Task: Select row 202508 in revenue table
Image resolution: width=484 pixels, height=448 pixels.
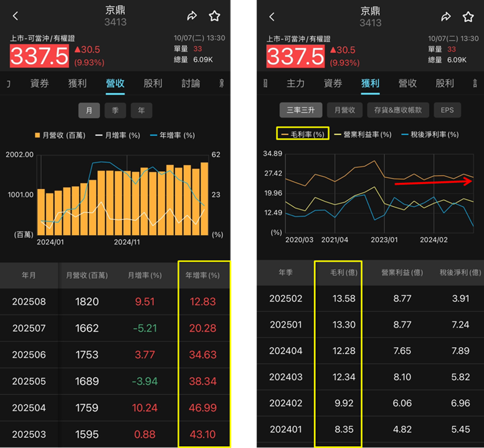Action: click(x=115, y=302)
